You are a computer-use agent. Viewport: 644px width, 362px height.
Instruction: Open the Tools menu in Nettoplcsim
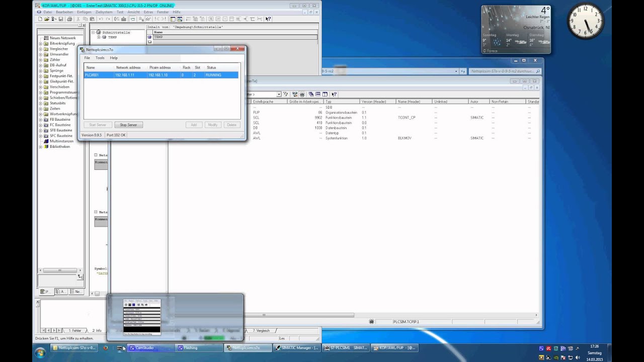(100, 58)
